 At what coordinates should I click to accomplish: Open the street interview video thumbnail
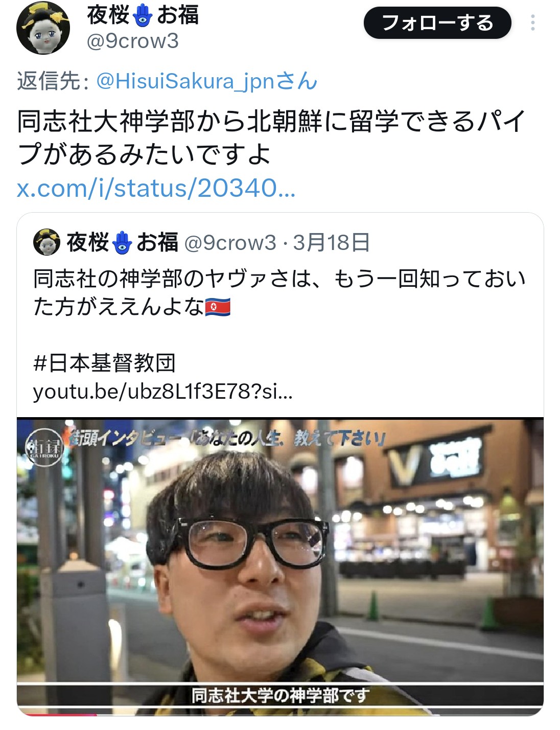point(280,567)
